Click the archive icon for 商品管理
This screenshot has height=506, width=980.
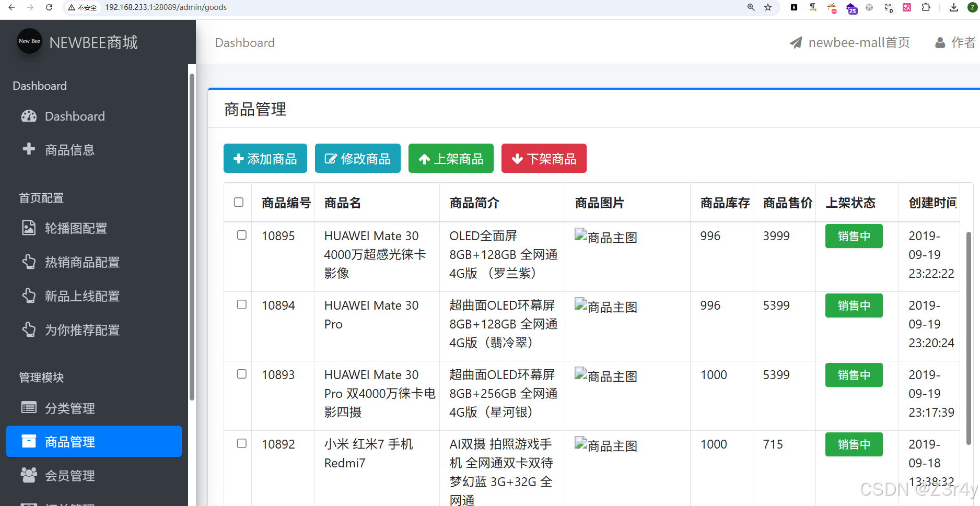[x=29, y=441]
